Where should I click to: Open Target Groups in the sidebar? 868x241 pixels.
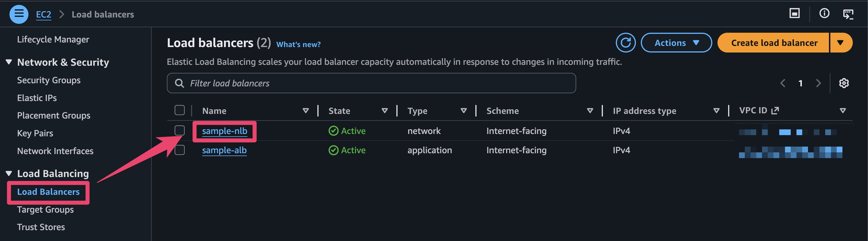(45, 209)
